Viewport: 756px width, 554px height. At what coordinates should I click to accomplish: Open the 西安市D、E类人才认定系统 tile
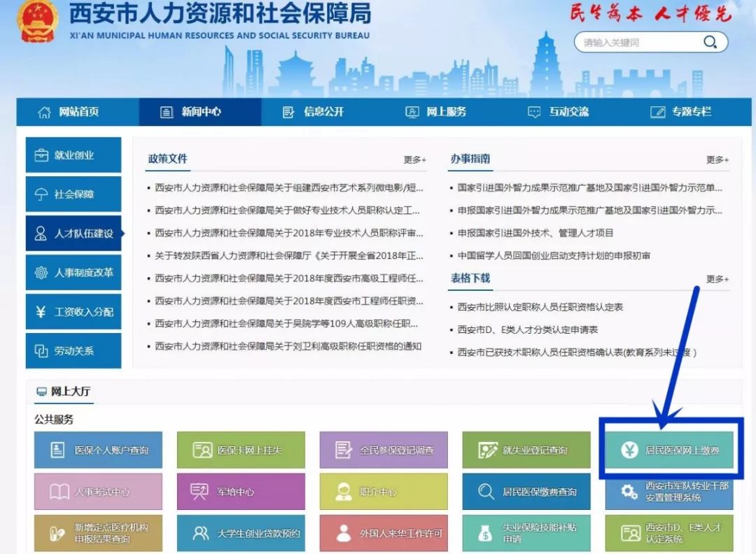point(669,533)
